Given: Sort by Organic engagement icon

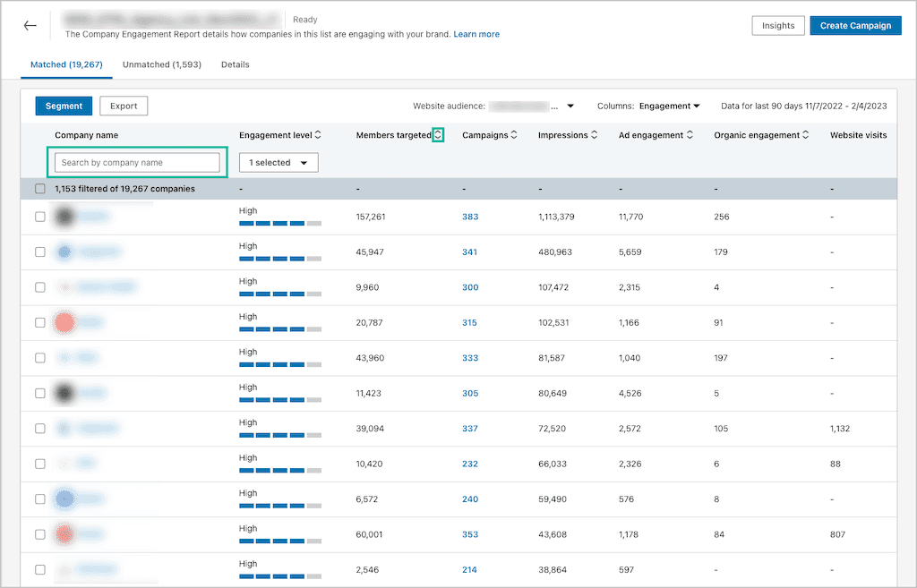Looking at the screenshot, I should click(806, 135).
